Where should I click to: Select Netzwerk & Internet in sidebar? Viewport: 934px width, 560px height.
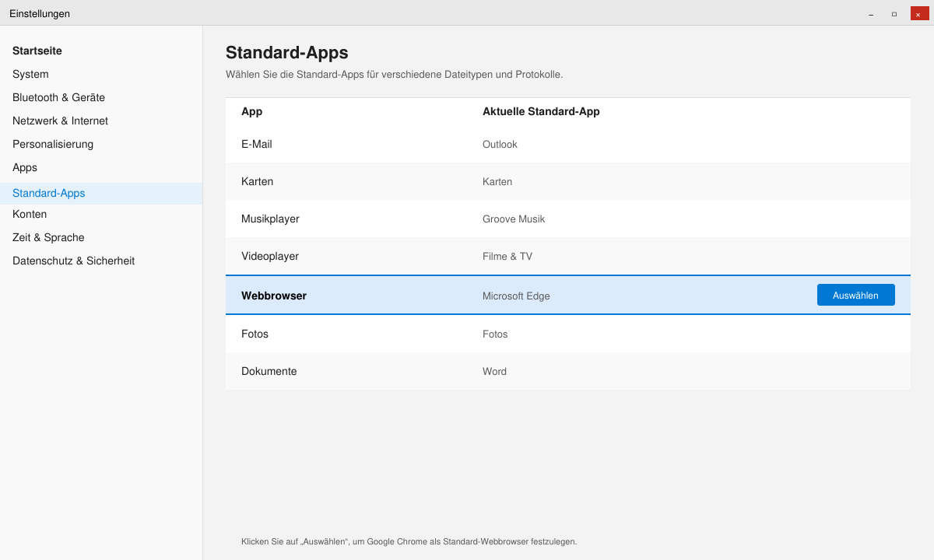[x=60, y=121]
